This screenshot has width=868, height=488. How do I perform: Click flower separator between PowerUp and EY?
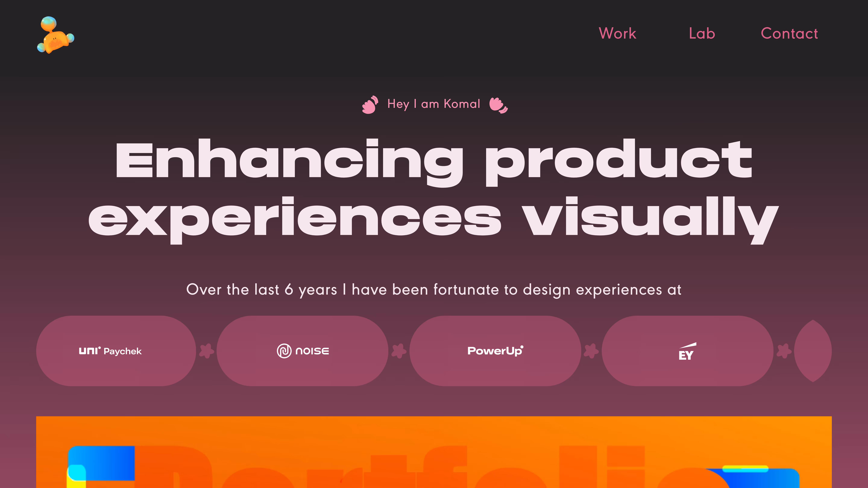pyautogui.click(x=591, y=351)
